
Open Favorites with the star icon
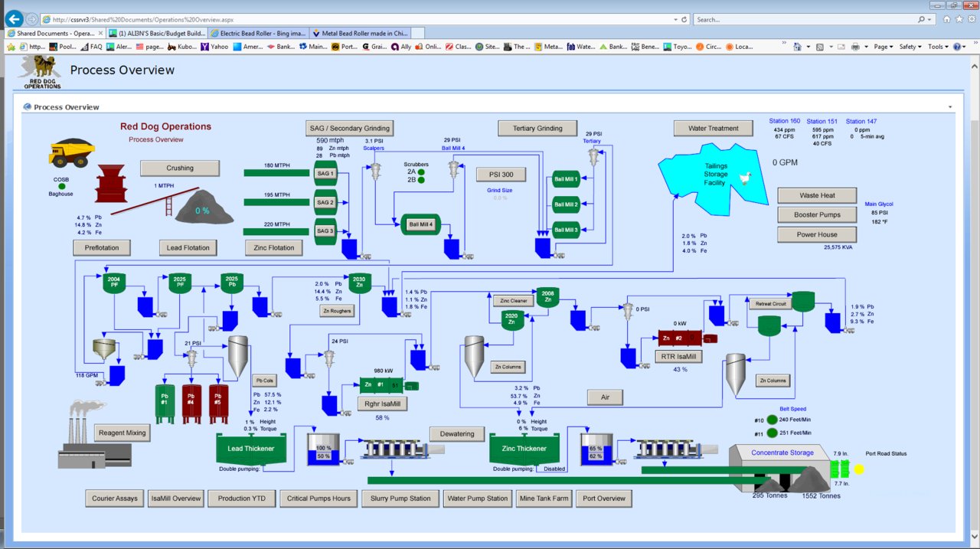(959, 19)
